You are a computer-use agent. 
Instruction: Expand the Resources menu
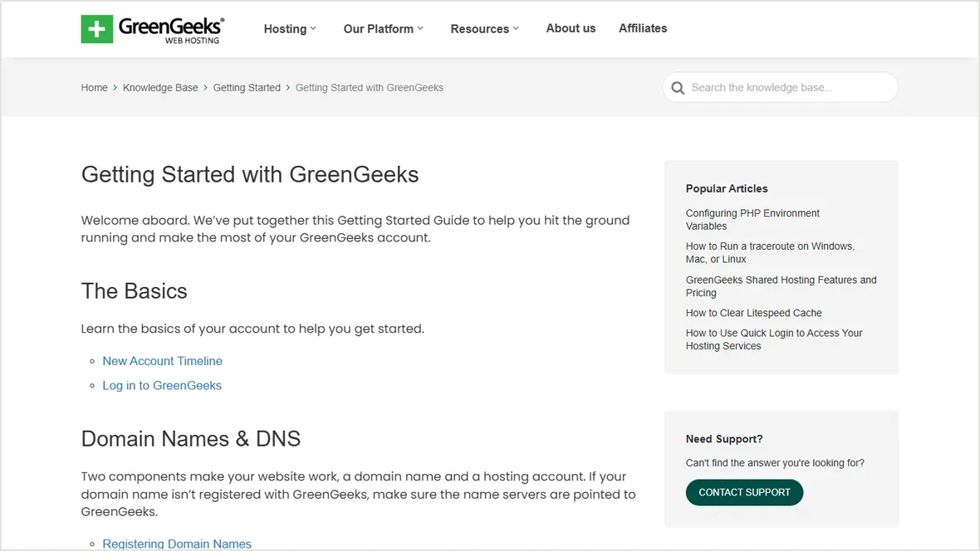pos(485,29)
